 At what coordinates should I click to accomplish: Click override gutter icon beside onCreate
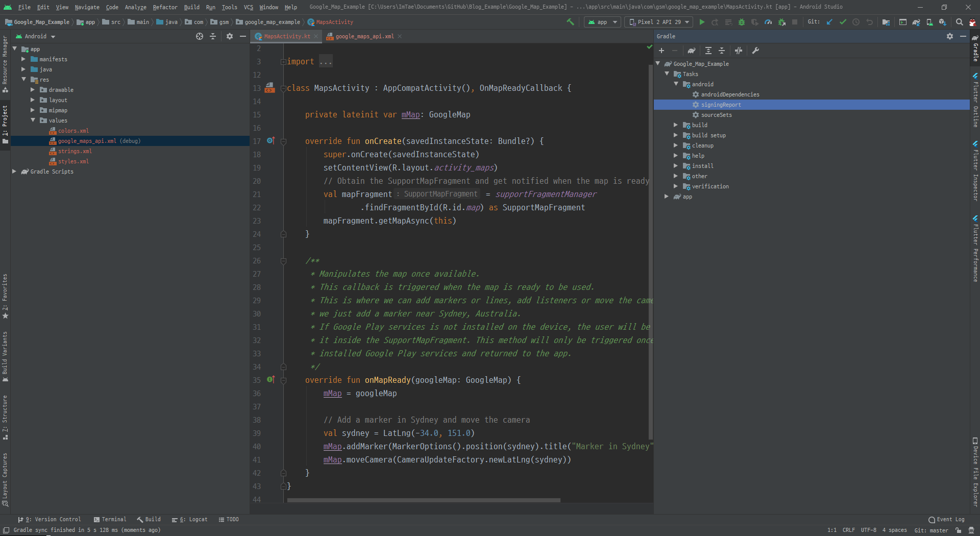click(271, 140)
